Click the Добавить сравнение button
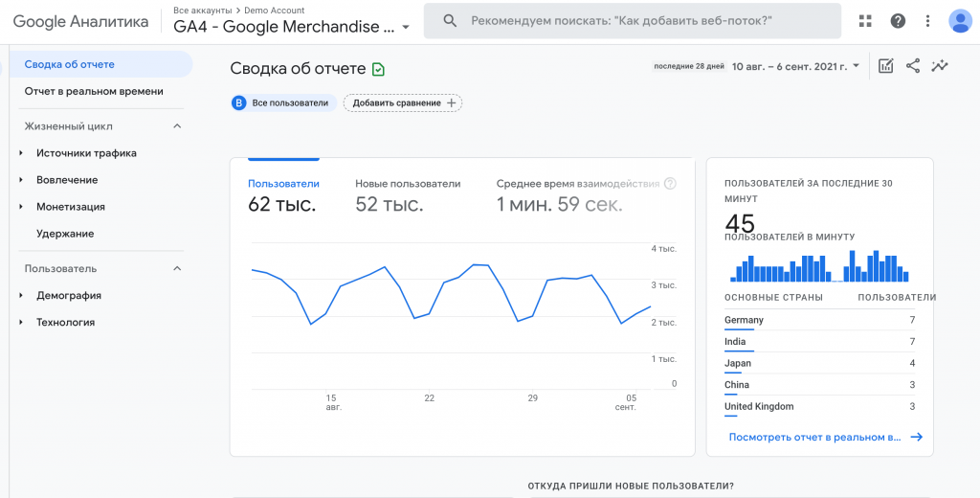 (x=402, y=102)
